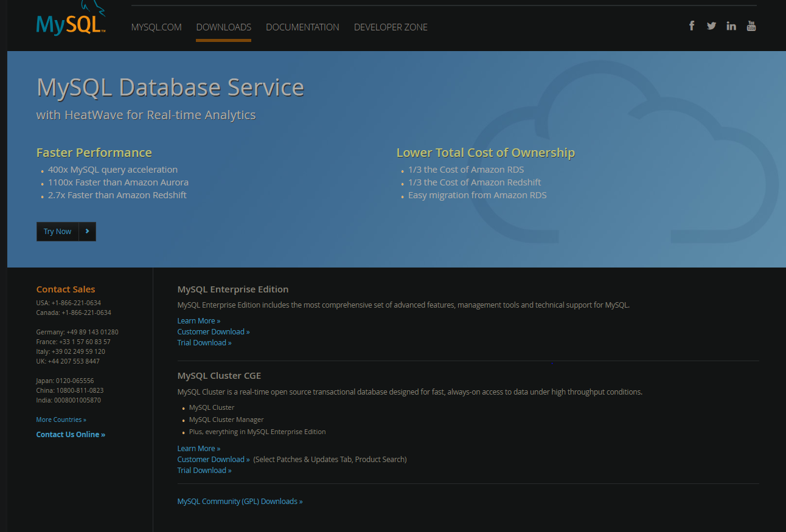Select the DOWNLOADS tab

coord(223,27)
